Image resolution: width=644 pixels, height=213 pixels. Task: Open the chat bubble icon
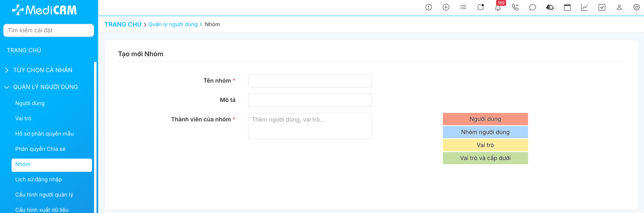click(x=532, y=7)
